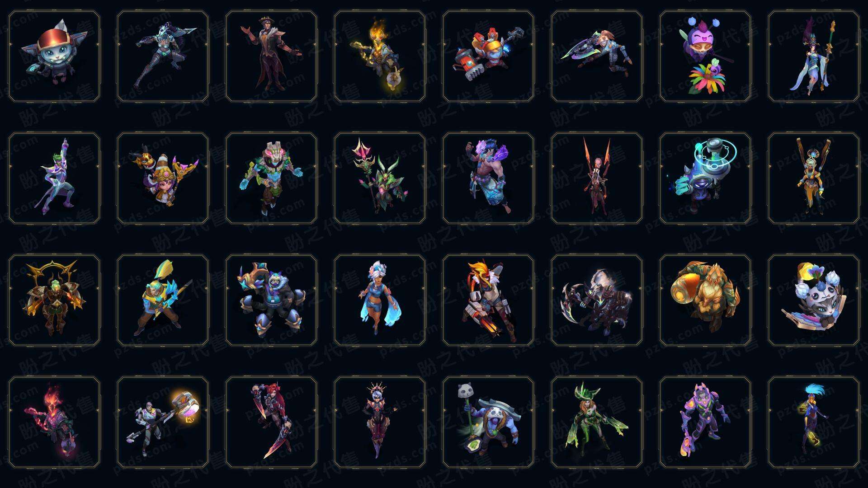Open the white-haired girl in blue outfit
The height and width of the screenshot is (488, 868).
click(x=380, y=300)
